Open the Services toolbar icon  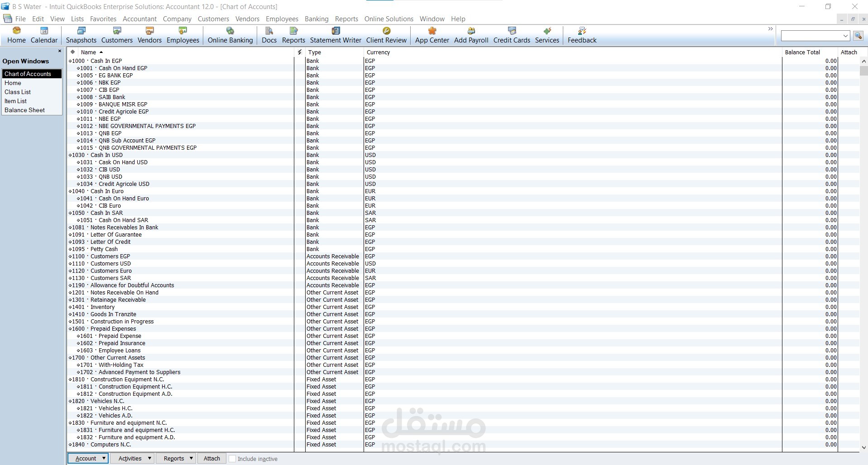point(547,35)
